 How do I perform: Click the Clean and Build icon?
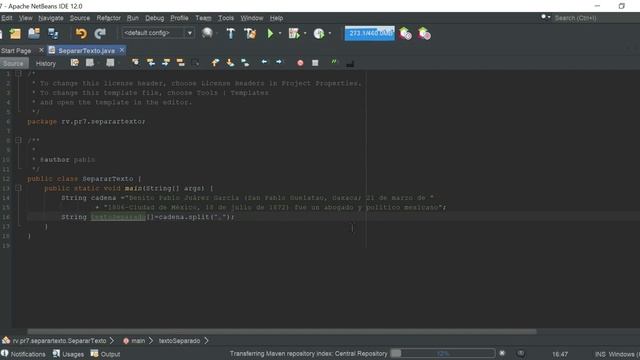tap(250, 33)
